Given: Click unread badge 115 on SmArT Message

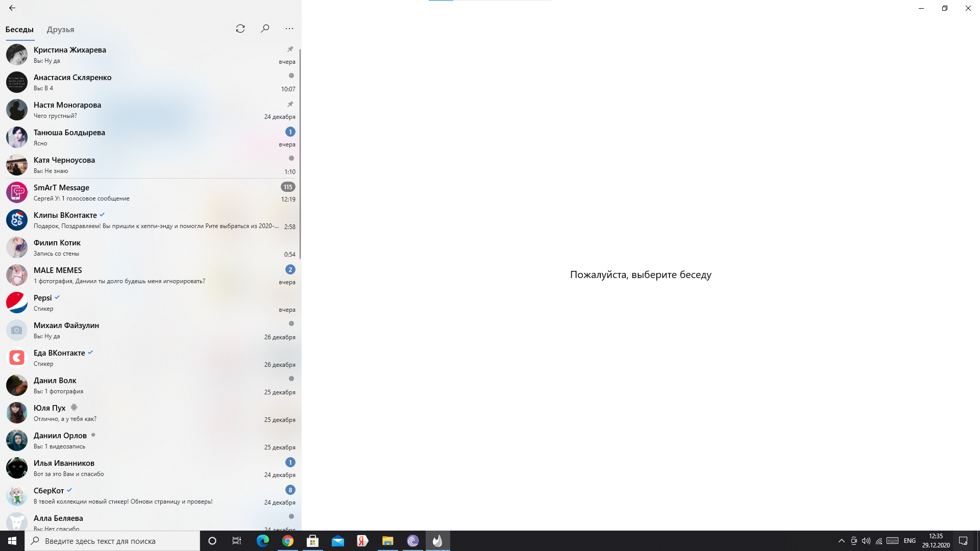Looking at the screenshot, I should 288,187.
